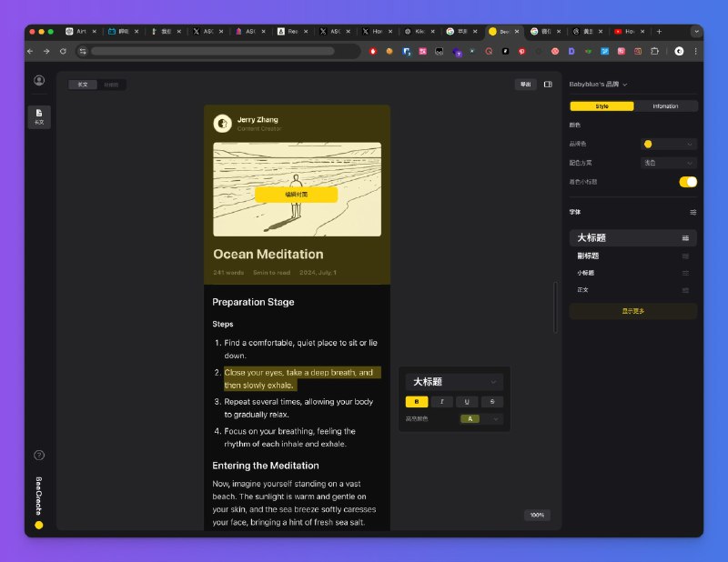Click the yellow 编辑封面 button on cover
728x562 pixels.
coord(297,195)
